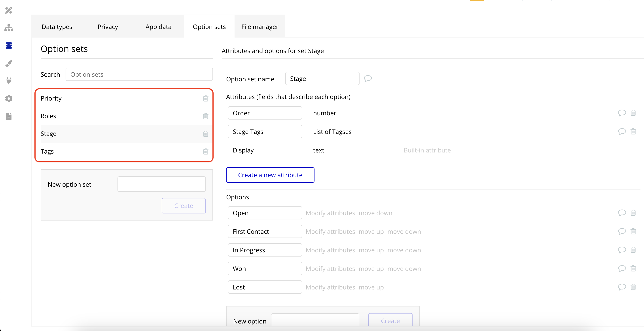Select the Tags option set in list
The image size is (644, 331).
pos(47,151)
